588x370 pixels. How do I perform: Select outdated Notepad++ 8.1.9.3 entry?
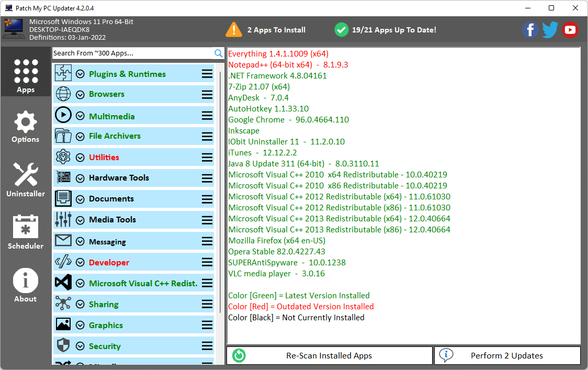288,65
